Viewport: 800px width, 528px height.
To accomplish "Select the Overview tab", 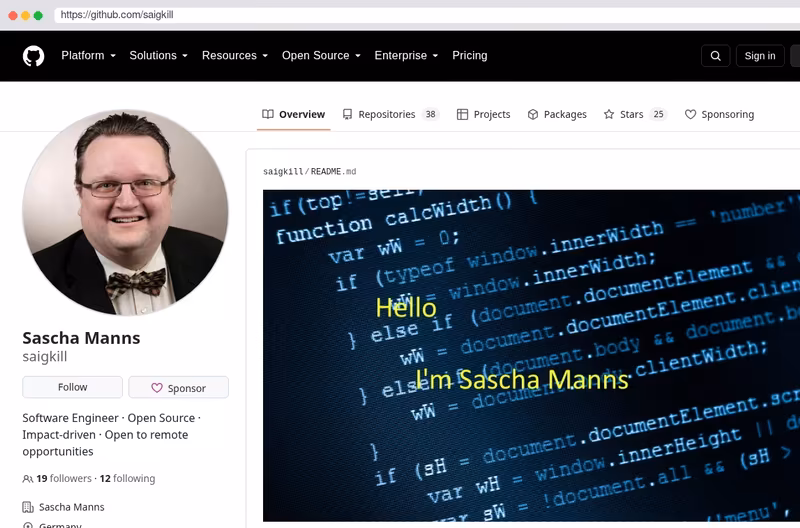I will tap(293, 114).
